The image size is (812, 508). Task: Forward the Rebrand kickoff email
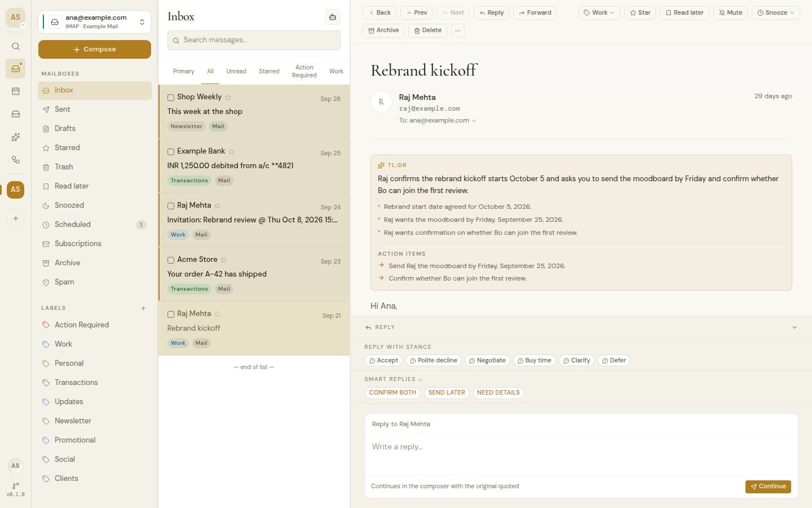(535, 13)
